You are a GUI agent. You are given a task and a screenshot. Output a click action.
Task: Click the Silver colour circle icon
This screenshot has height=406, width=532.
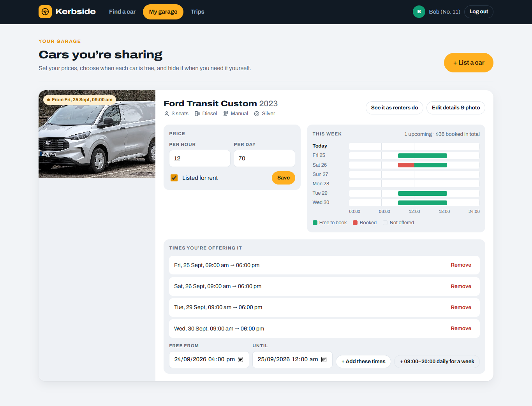pos(257,114)
